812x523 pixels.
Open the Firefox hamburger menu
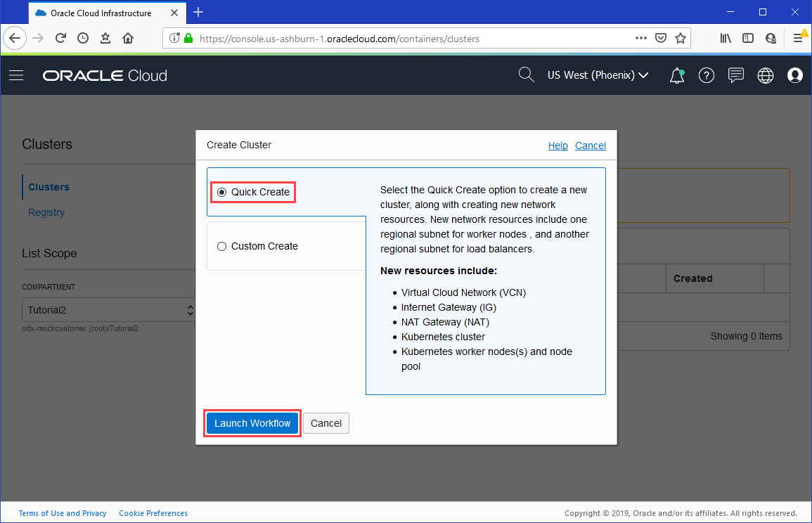click(798, 39)
